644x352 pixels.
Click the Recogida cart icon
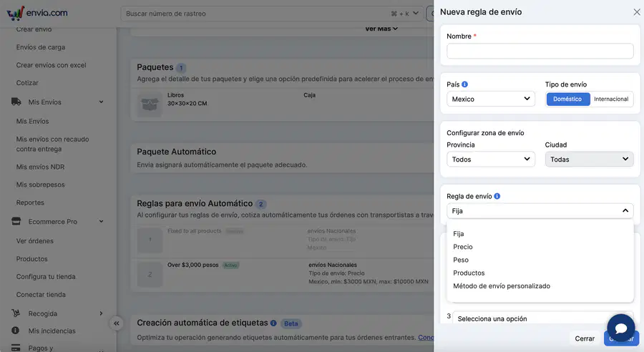(16, 313)
